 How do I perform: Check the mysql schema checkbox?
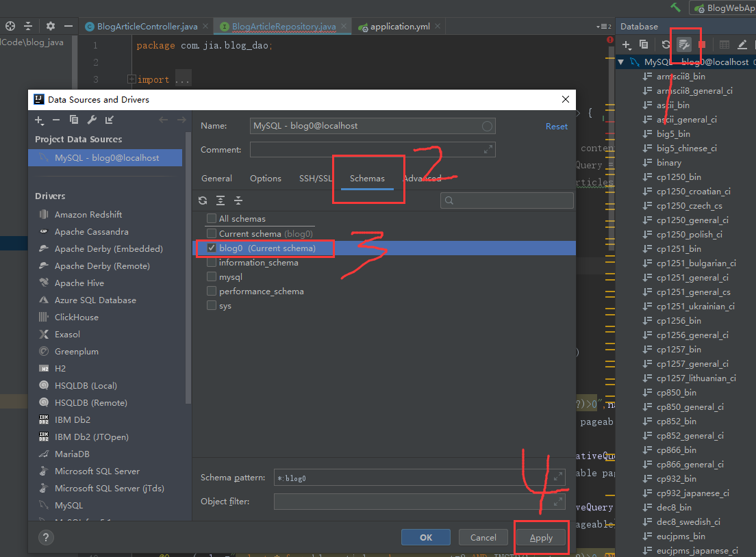point(211,277)
